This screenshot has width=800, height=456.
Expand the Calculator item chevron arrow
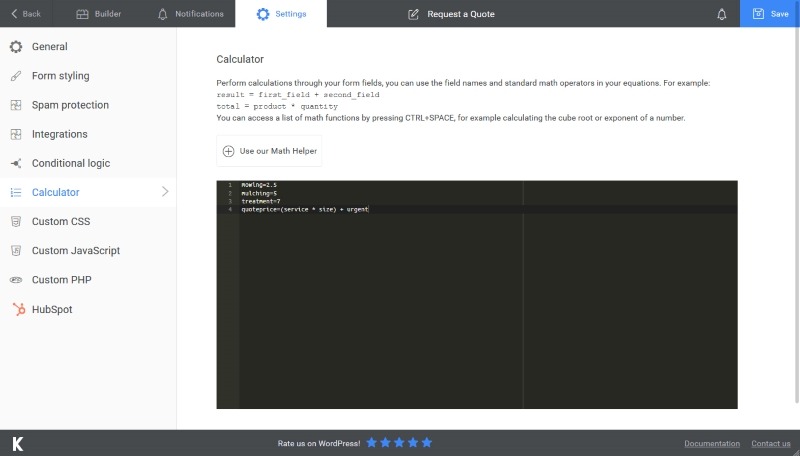coord(165,192)
